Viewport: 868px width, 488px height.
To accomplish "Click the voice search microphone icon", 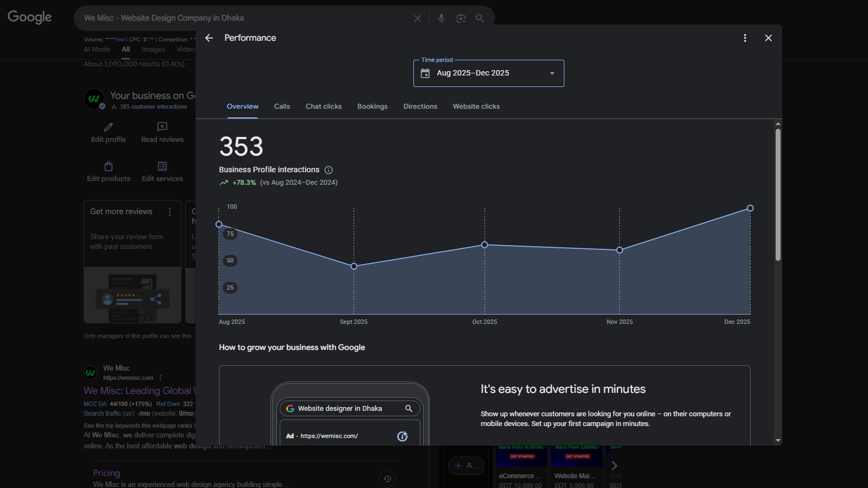I will [x=441, y=18].
